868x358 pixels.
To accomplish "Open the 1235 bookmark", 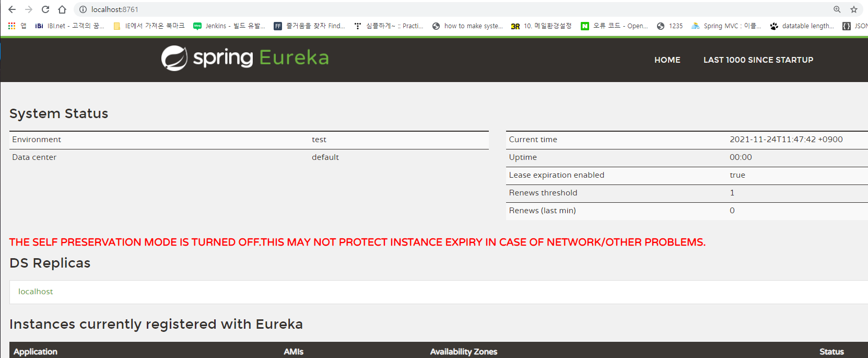I will coord(670,26).
